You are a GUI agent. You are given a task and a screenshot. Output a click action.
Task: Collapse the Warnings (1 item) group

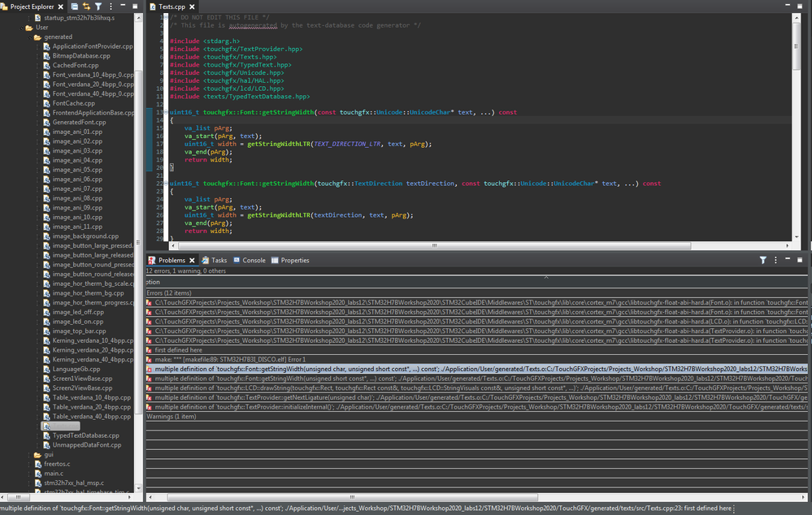point(172,417)
